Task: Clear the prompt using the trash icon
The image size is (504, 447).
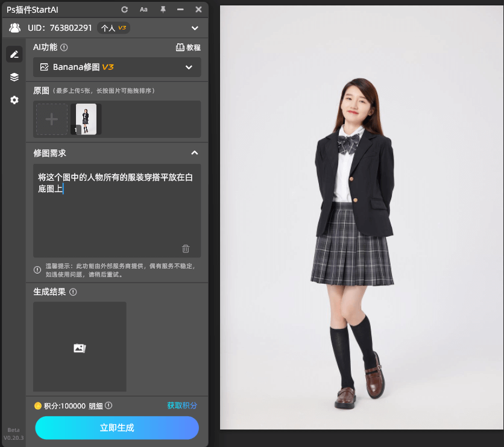Action: (x=185, y=248)
